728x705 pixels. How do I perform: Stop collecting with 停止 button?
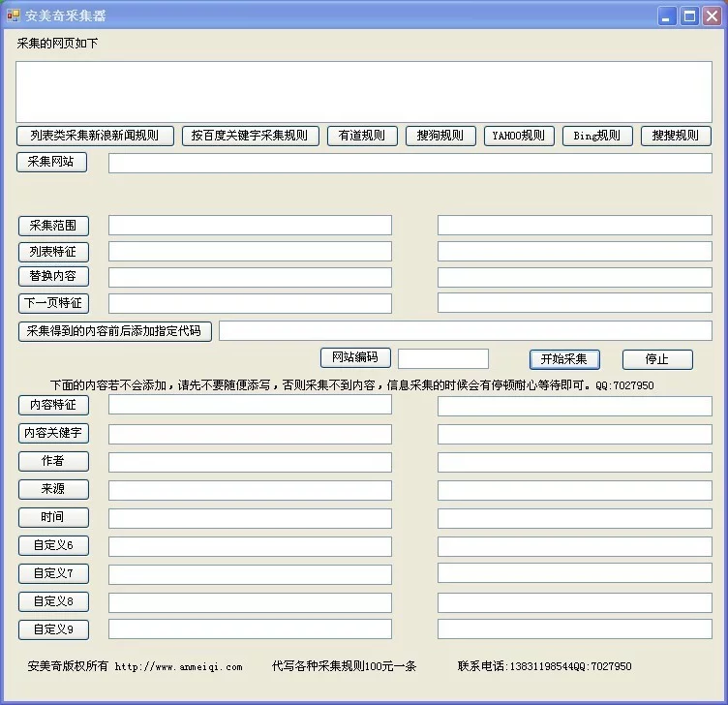(x=657, y=359)
